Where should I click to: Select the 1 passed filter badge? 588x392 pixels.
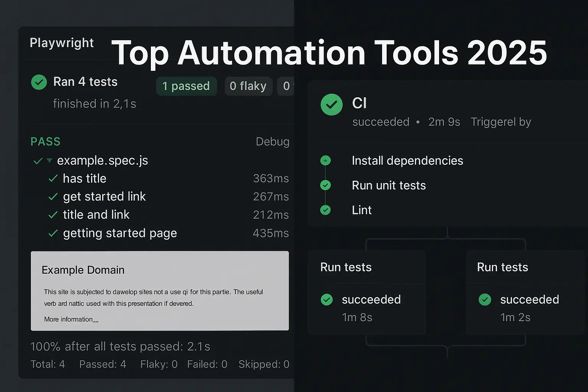(186, 86)
